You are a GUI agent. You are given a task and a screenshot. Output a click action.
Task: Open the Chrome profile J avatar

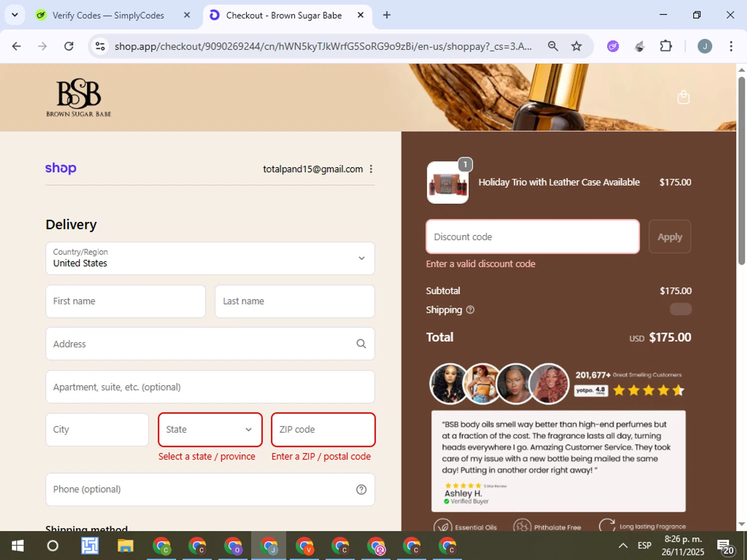[x=705, y=46]
